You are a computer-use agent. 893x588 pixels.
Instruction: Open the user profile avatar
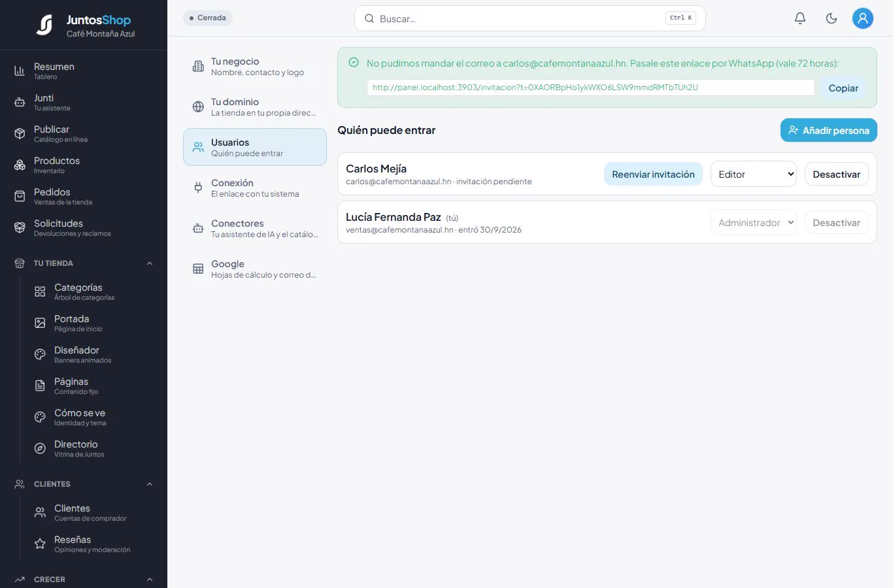(x=863, y=18)
